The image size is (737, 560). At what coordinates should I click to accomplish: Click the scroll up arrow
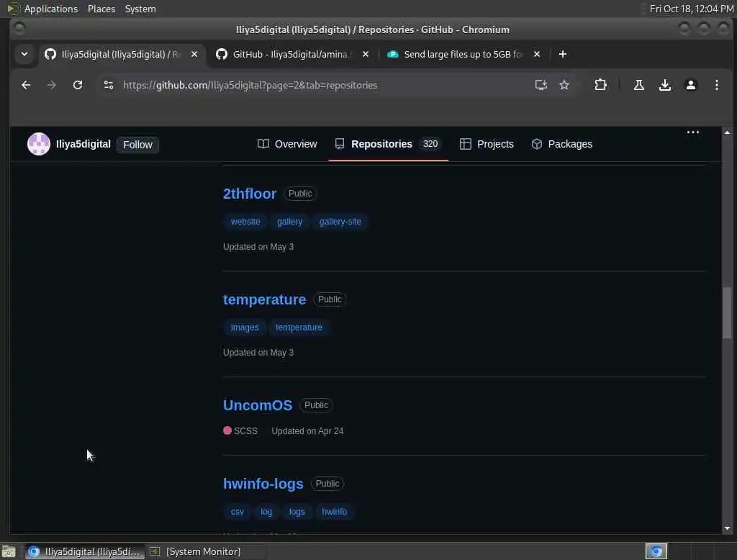tap(727, 132)
